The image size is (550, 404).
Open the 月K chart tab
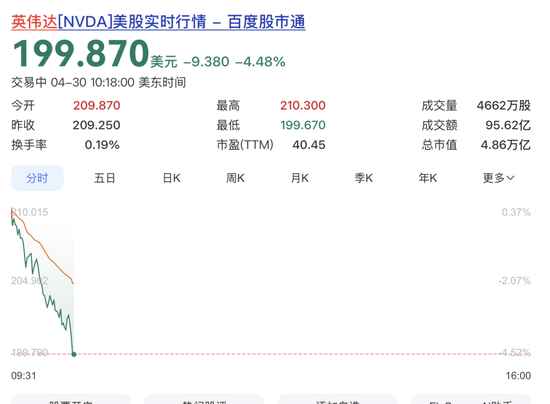(x=300, y=178)
